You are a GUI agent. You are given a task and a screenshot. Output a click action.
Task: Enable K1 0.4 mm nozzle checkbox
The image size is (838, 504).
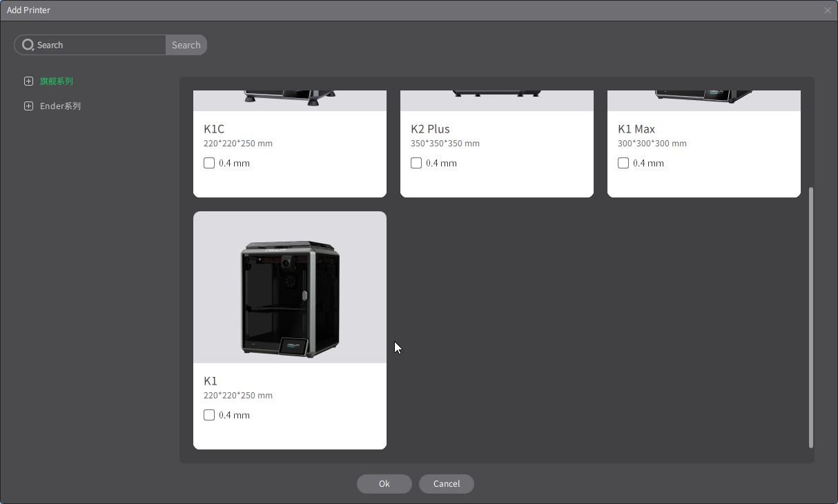point(209,415)
